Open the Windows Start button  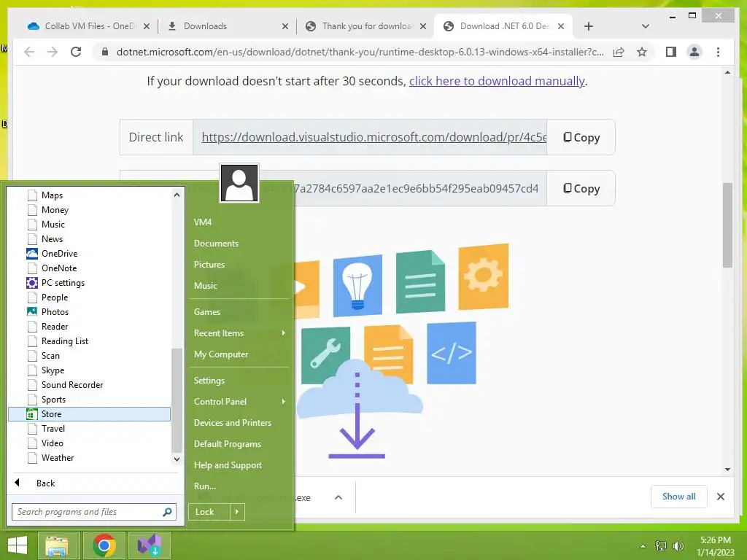[x=18, y=545]
